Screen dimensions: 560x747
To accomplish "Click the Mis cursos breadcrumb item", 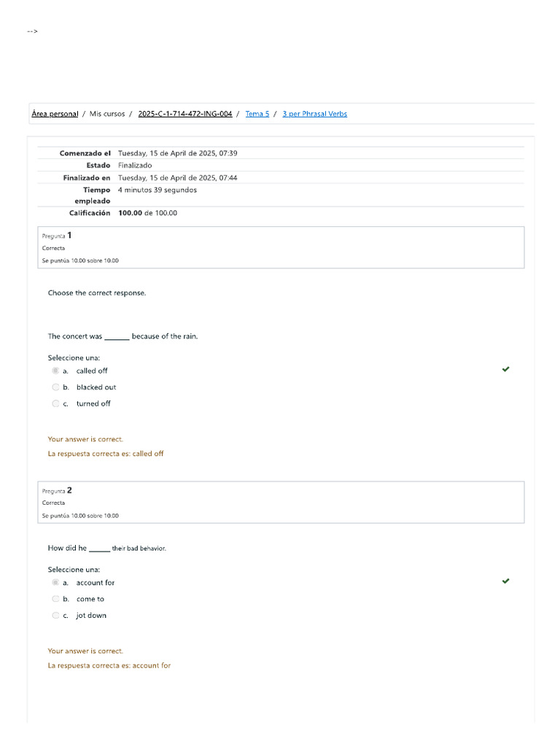I will (x=107, y=114).
